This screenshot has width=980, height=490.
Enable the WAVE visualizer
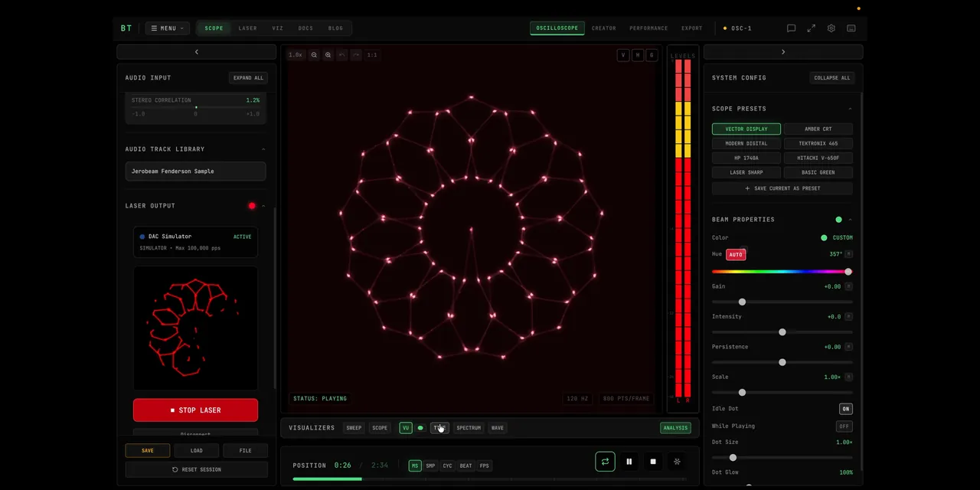pos(498,428)
